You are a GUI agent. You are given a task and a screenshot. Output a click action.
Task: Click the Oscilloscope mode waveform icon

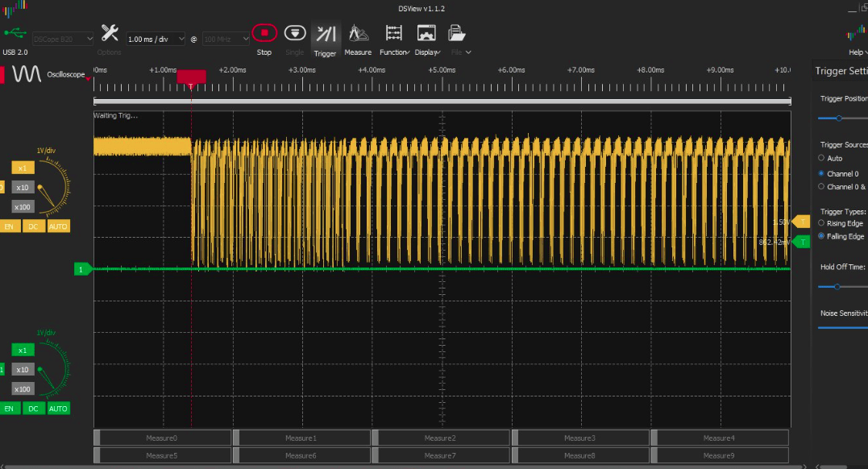26,74
